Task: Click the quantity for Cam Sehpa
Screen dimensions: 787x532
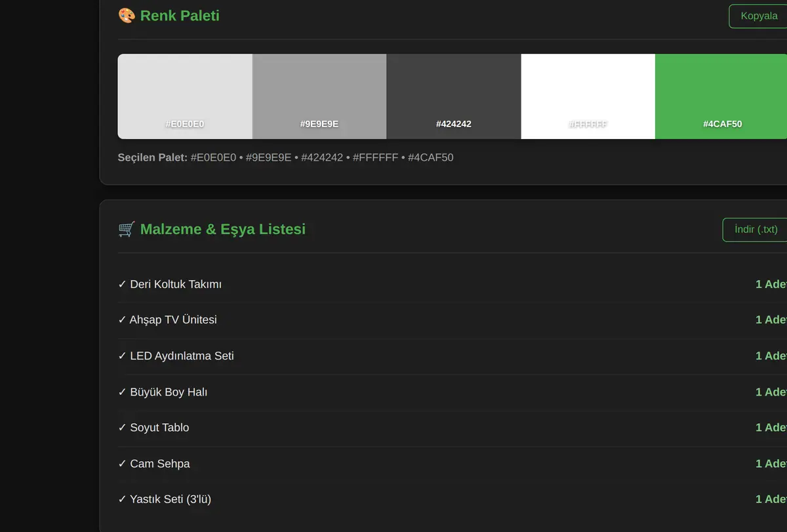Action: [771, 463]
